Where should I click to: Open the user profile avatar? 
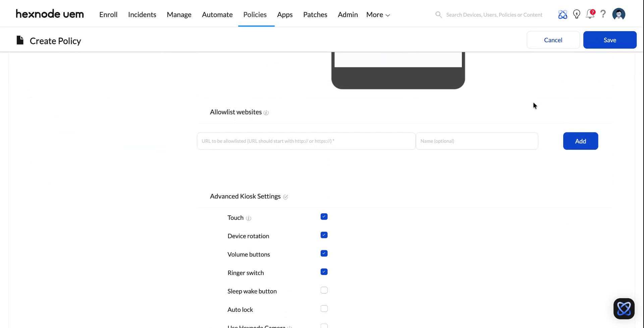tap(619, 14)
